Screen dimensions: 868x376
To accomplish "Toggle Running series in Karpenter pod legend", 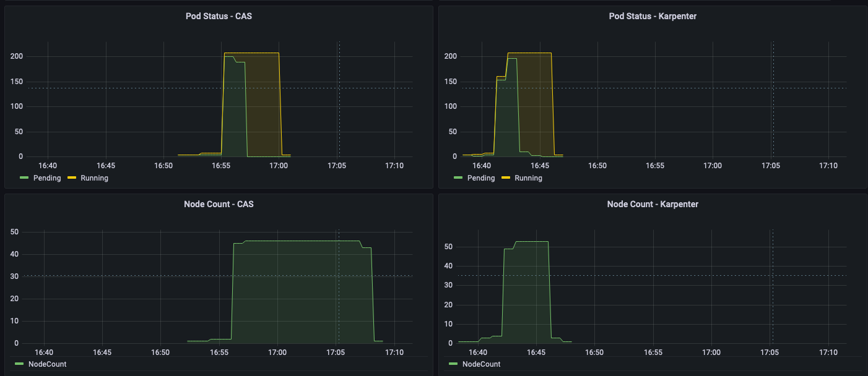I will [x=529, y=178].
